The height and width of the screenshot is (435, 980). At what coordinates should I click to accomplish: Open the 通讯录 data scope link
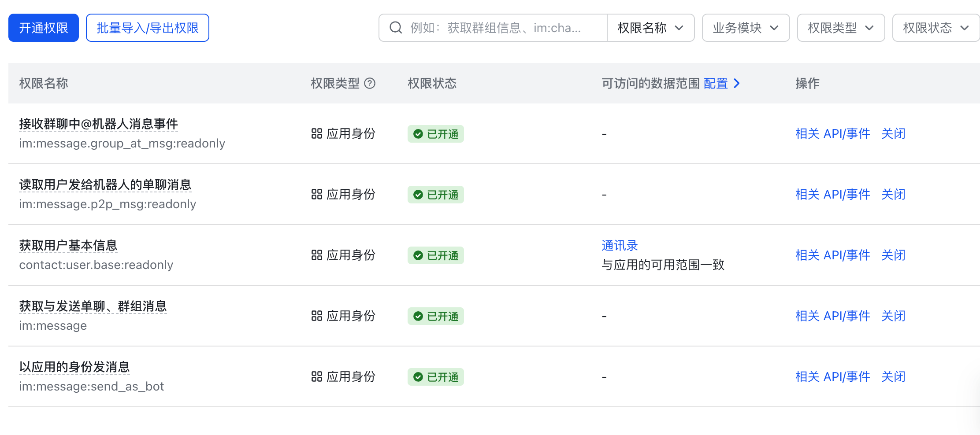[620, 245]
